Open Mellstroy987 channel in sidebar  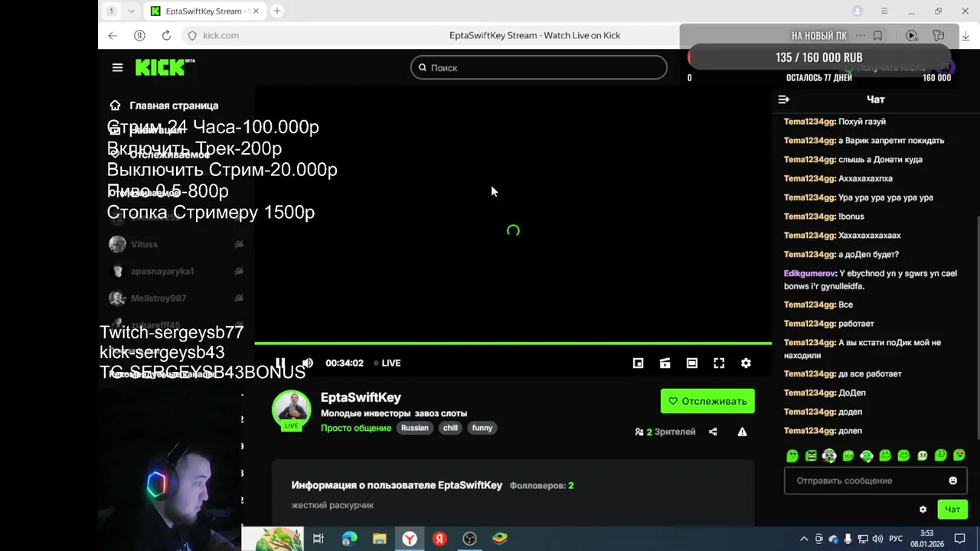click(x=176, y=298)
